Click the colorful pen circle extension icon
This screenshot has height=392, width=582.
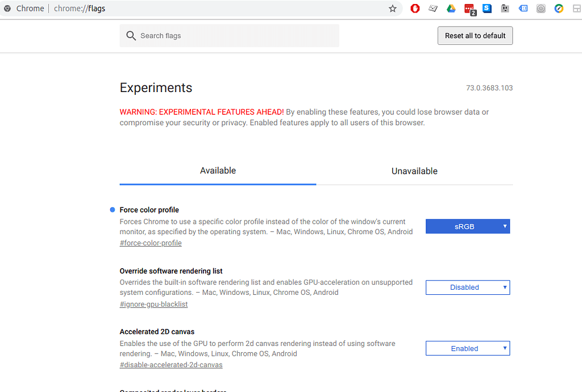coord(559,8)
